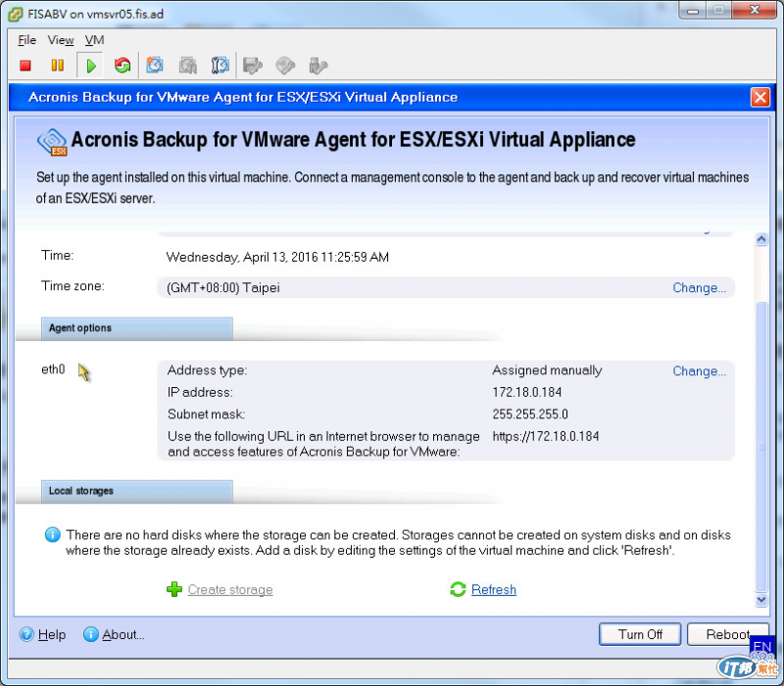
Task: Click the VMware console icon in the title bar
Action: tap(15, 14)
